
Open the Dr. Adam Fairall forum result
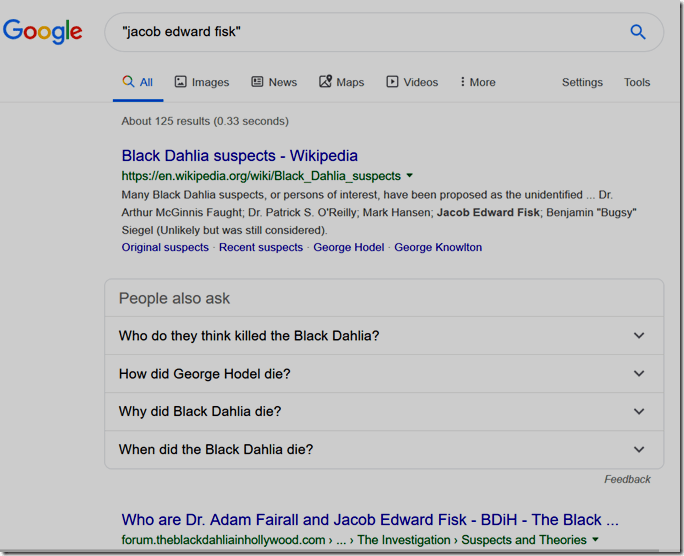[370, 520]
